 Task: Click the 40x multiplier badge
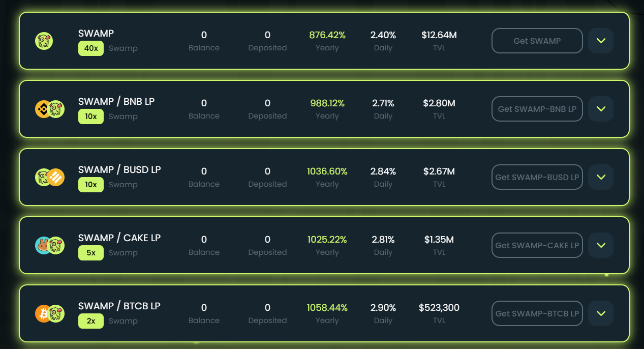[x=91, y=48]
